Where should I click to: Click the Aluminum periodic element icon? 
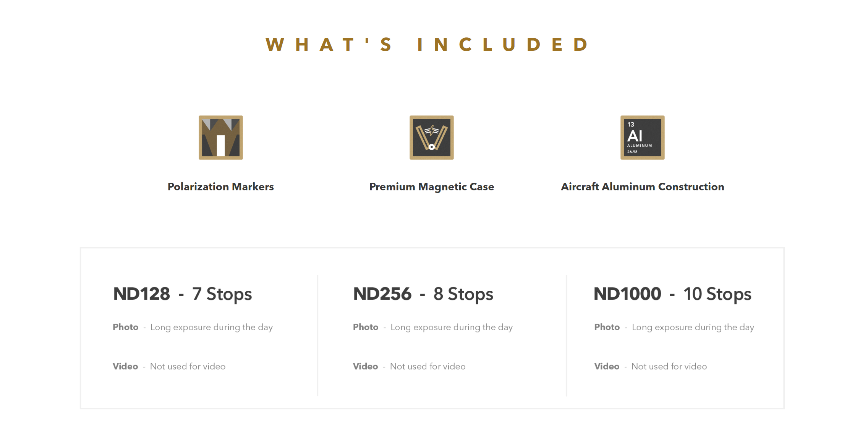643,138
